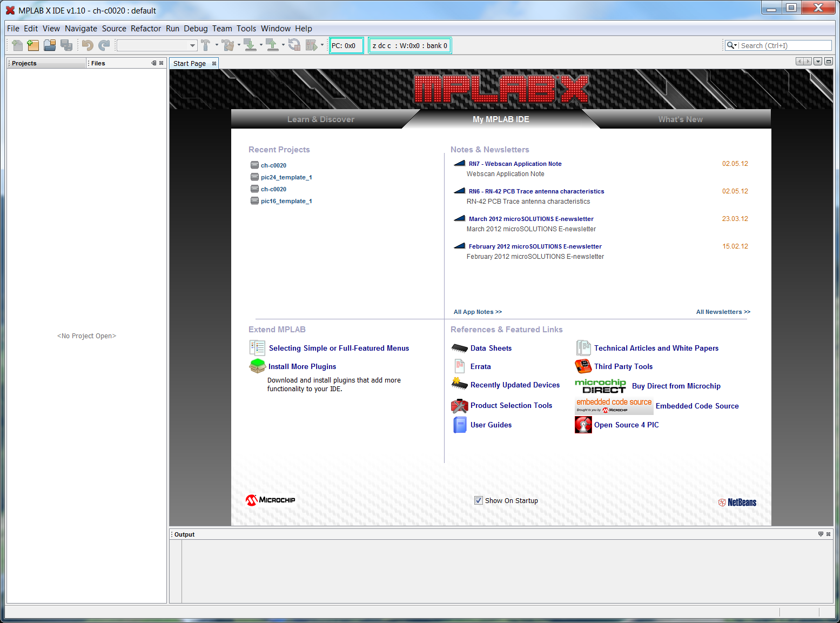Click the Undo arrow icon
The height and width of the screenshot is (623, 840).
pos(88,45)
